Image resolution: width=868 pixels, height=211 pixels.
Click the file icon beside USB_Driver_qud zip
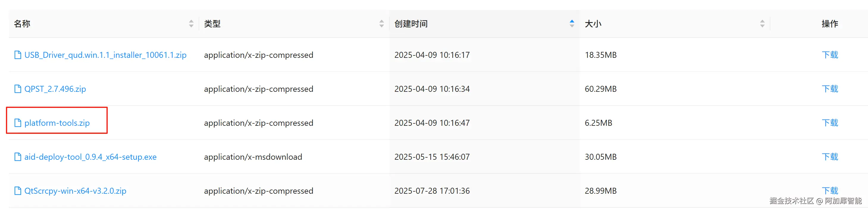pos(18,55)
